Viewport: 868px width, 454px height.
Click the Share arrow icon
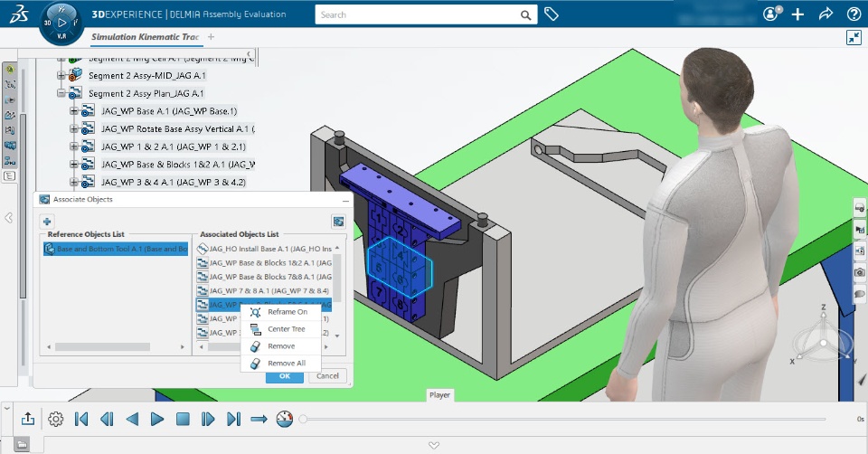click(826, 14)
